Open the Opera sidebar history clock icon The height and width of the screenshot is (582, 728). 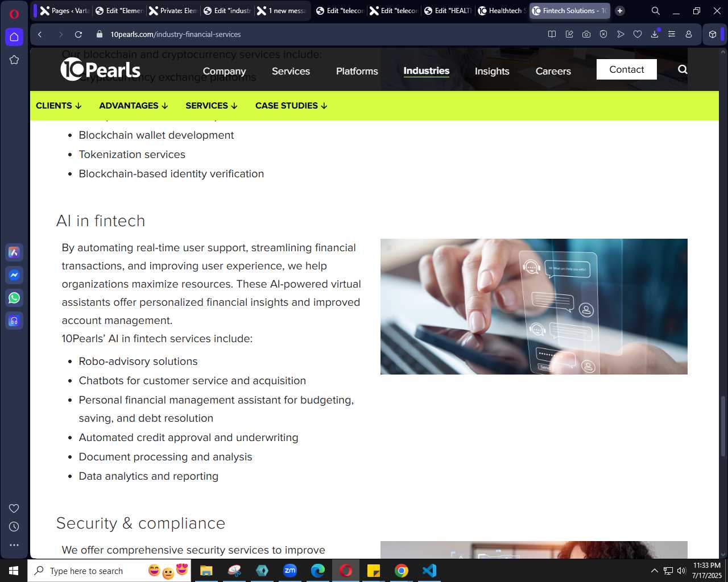click(x=14, y=527)
